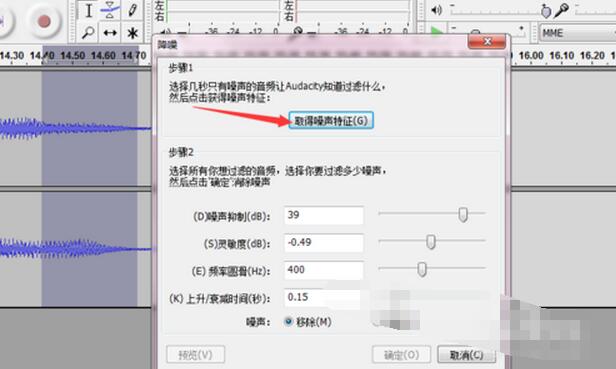Click the 取消(C) button
Image resolution: width=616 pixels, height=369 pixels.
(x=466, y=355)
